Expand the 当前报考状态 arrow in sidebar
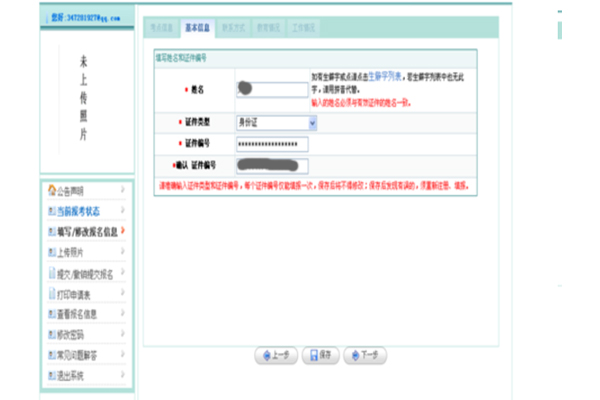This screenshot has width=600, height=400. (123, 210)
